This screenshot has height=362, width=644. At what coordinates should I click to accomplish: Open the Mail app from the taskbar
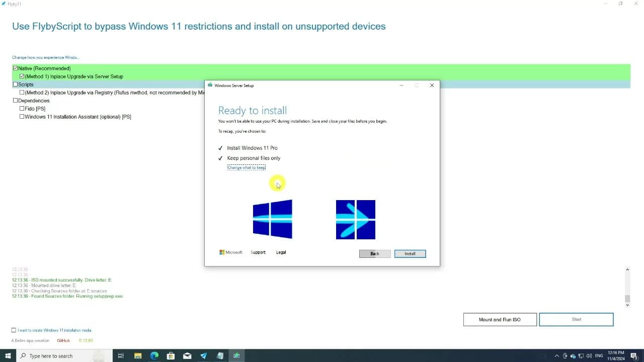point(187,355)
